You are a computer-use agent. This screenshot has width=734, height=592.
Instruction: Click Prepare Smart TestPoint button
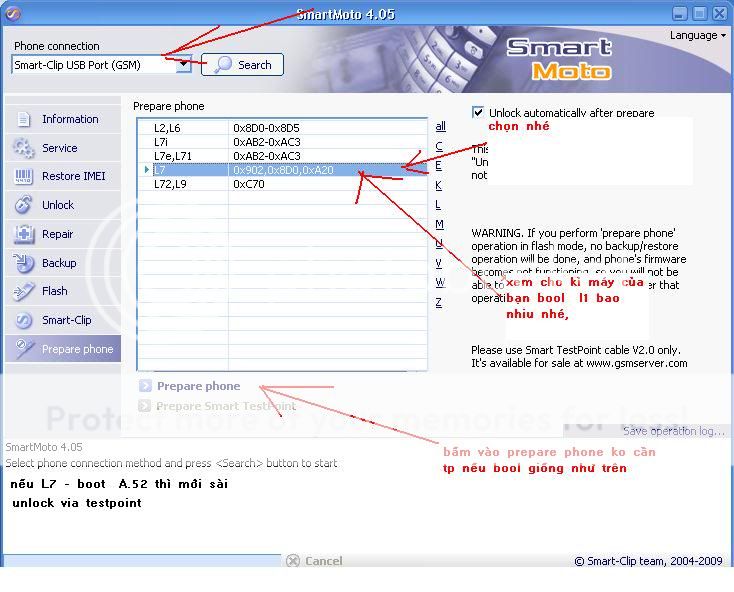click(x=218, y=406)
